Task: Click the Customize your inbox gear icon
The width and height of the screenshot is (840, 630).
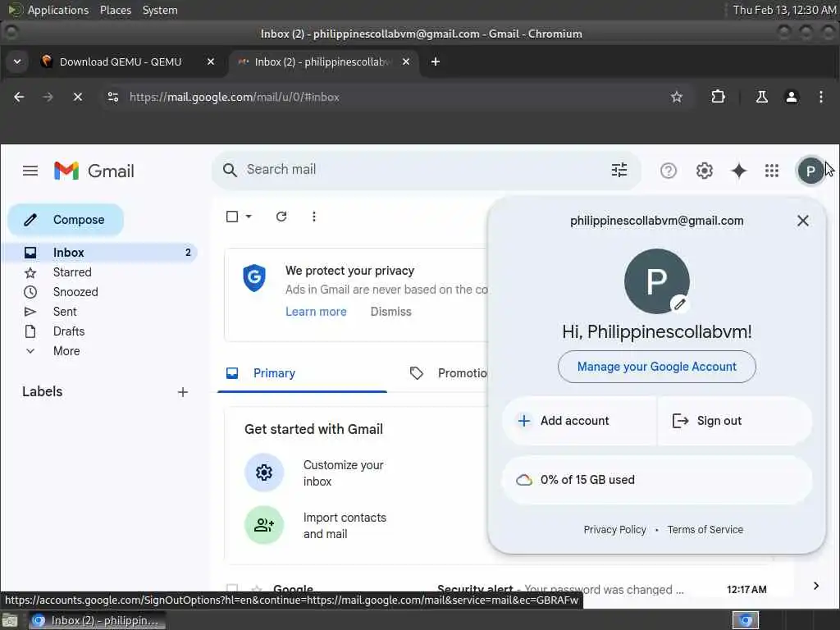Action: [263, 472]
